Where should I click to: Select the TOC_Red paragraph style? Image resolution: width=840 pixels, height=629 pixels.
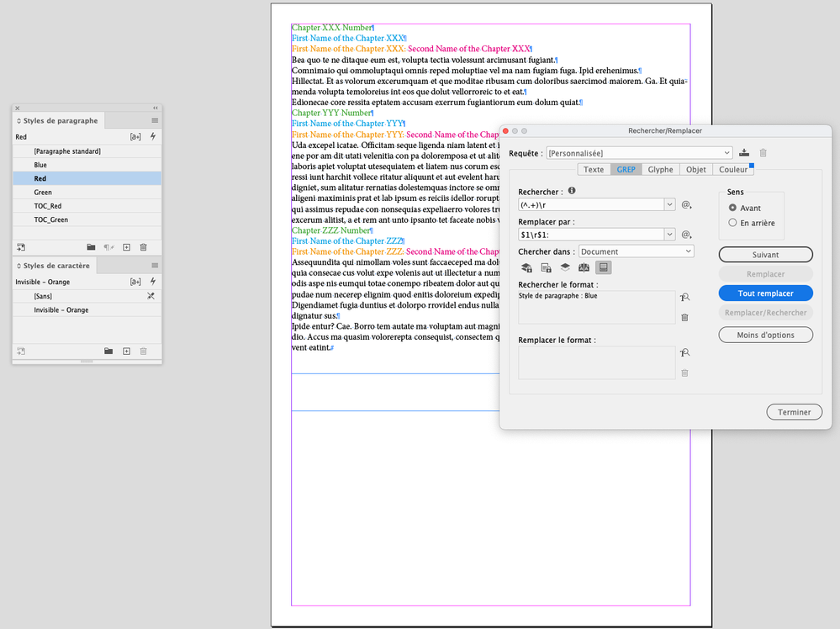48,206
